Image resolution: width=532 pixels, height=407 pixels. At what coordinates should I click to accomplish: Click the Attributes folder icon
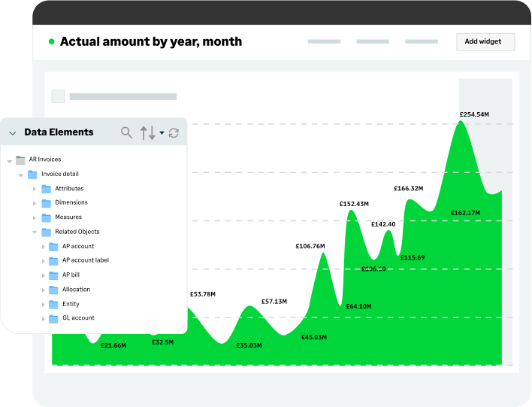(46, 189)
